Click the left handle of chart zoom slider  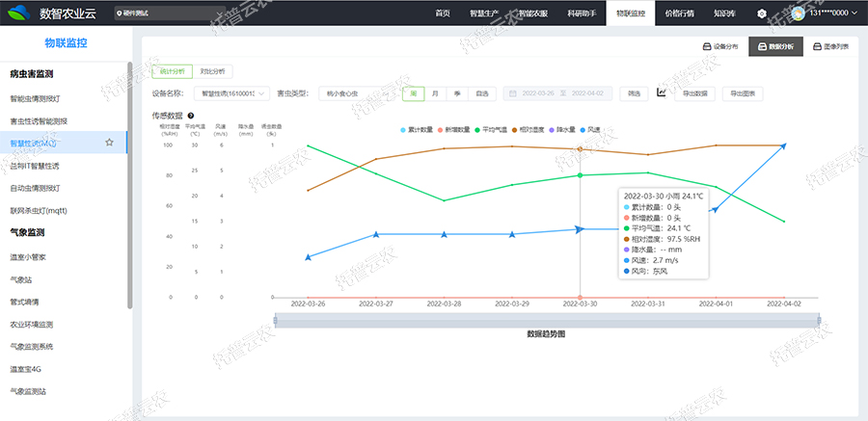tap(275, 321)
